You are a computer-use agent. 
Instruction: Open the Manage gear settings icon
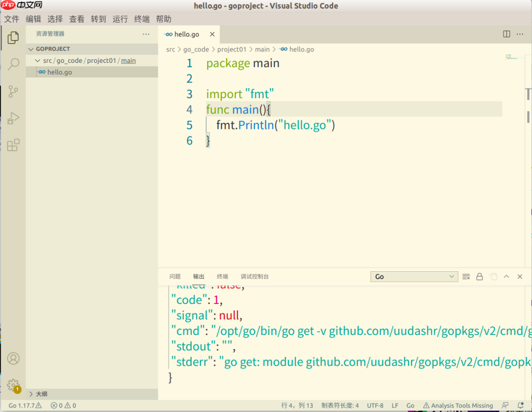pyautogui.click(x=14, y=385)
